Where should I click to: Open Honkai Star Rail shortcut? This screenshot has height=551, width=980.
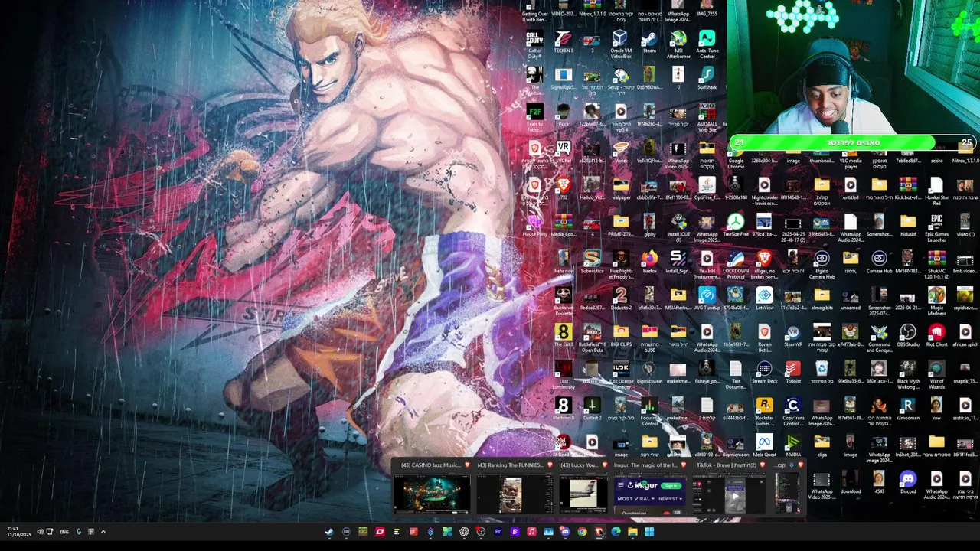[x=936, y=190]
